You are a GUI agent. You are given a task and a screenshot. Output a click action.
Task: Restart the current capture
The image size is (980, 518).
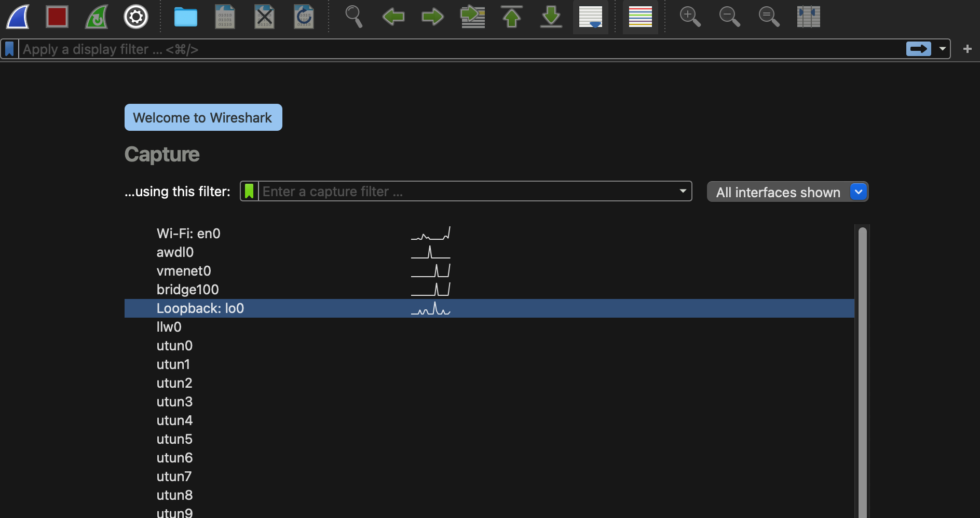coord(97,17)
